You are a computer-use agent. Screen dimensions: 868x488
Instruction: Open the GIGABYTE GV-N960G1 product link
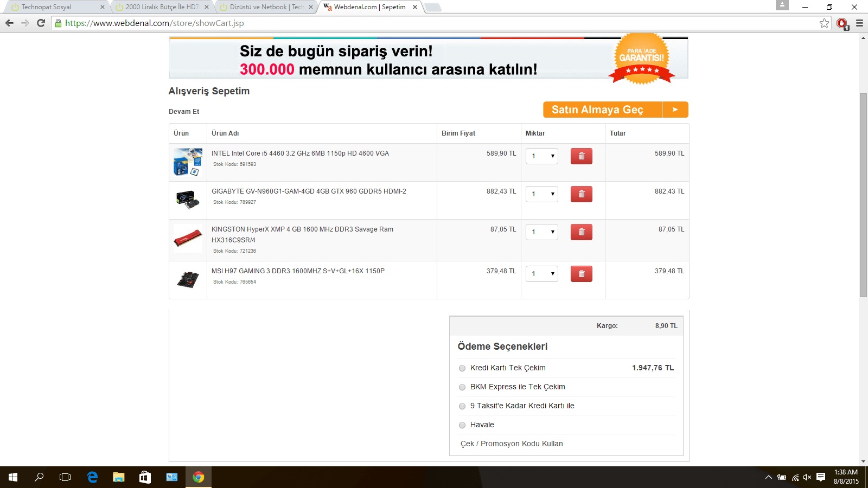click(309, 191)
